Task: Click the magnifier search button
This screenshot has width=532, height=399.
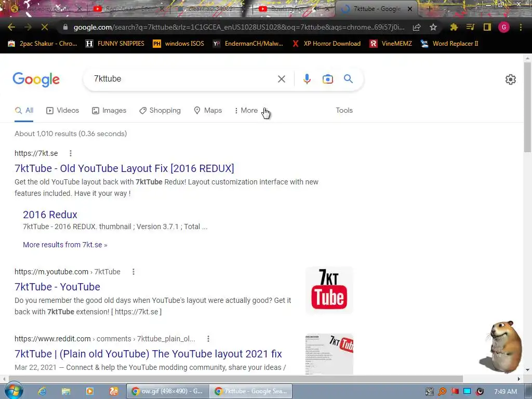Action: point(348,79)
